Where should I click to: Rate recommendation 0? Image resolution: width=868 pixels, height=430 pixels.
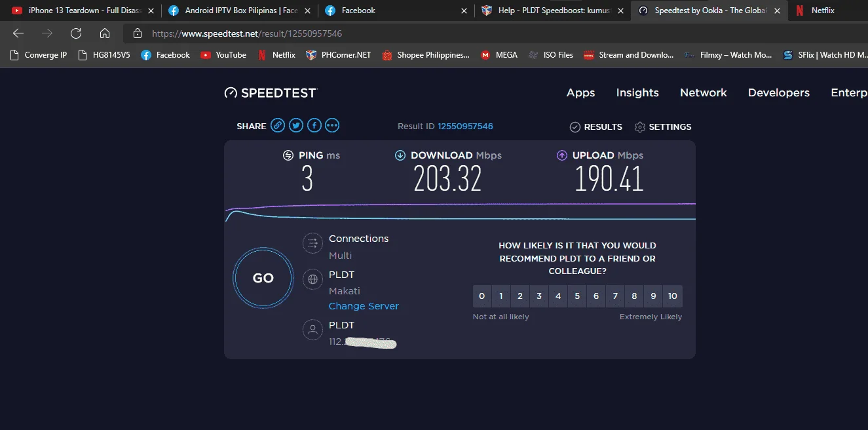(481, 296)
